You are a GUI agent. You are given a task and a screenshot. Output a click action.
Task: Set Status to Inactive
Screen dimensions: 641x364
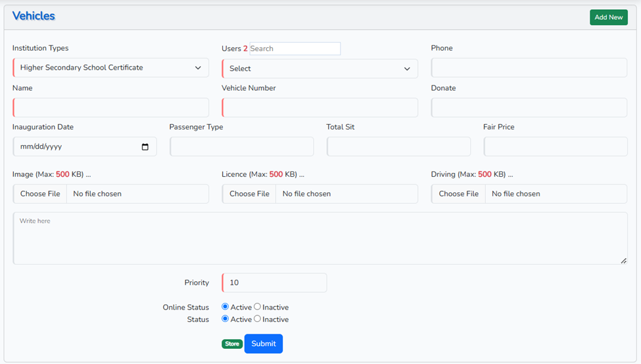tap(258, 319)
